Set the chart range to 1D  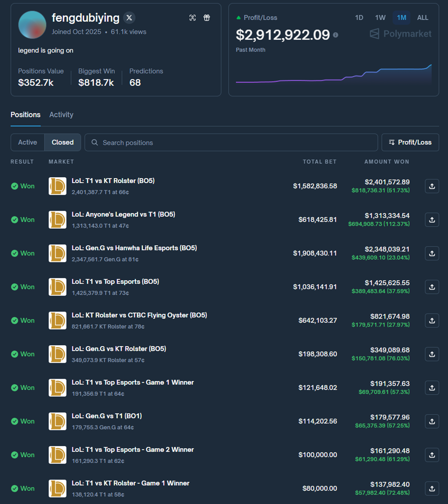pyautogui.click(x=359, y=18)
